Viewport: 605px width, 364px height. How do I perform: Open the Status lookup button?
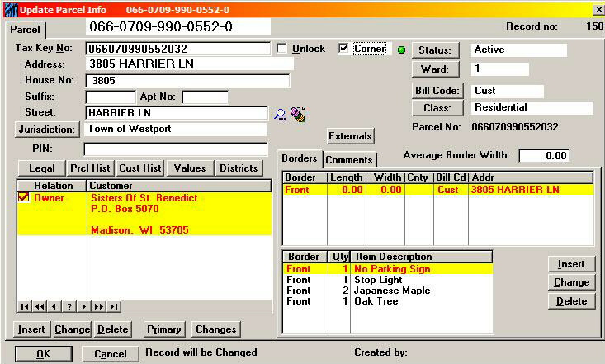pyautogui.click(x=437, y=50)
